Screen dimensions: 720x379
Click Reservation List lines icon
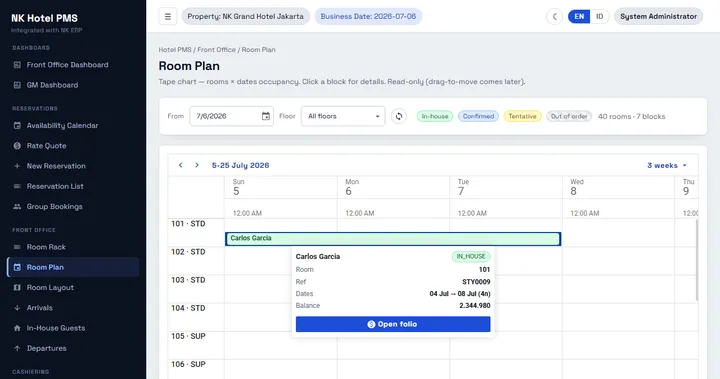17,186
